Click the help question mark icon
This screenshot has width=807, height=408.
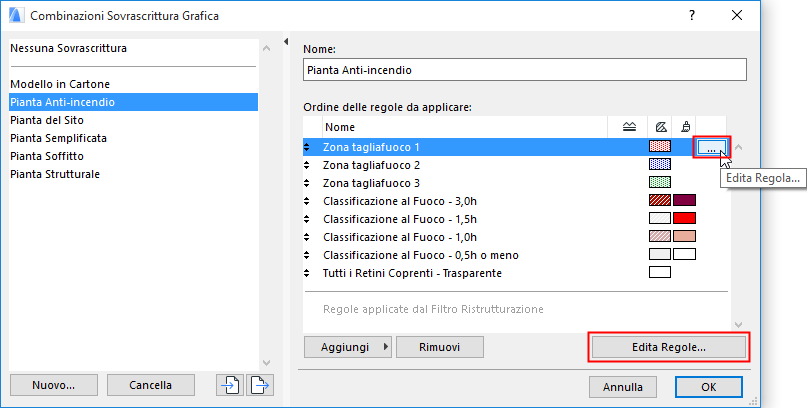click(691, 16)
